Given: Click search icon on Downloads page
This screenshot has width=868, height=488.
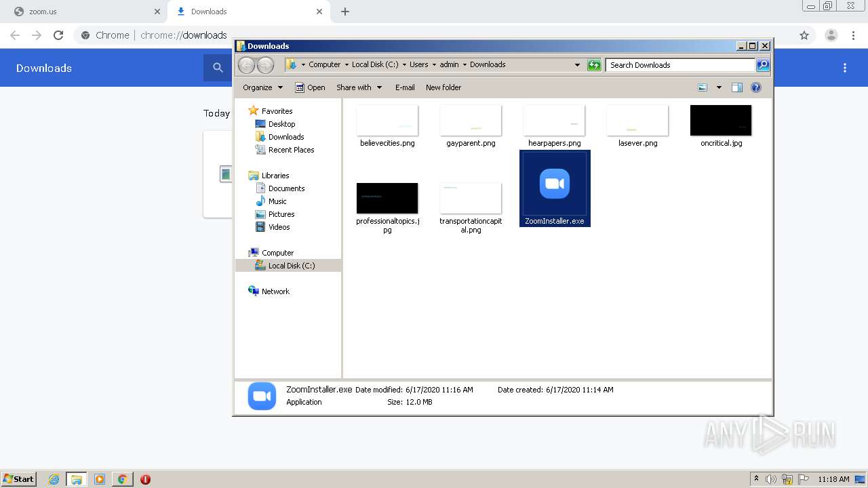Looking at the screenshot, I should point(218,68).
